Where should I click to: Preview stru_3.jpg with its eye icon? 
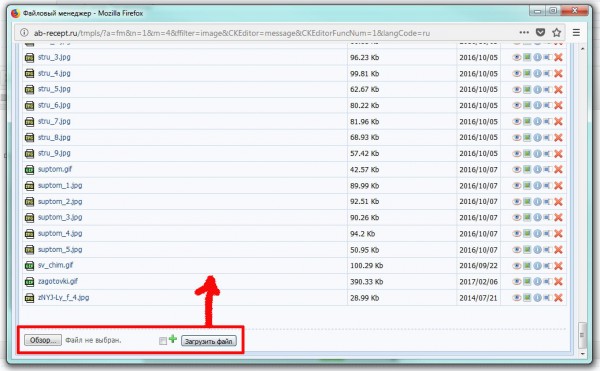517,57
